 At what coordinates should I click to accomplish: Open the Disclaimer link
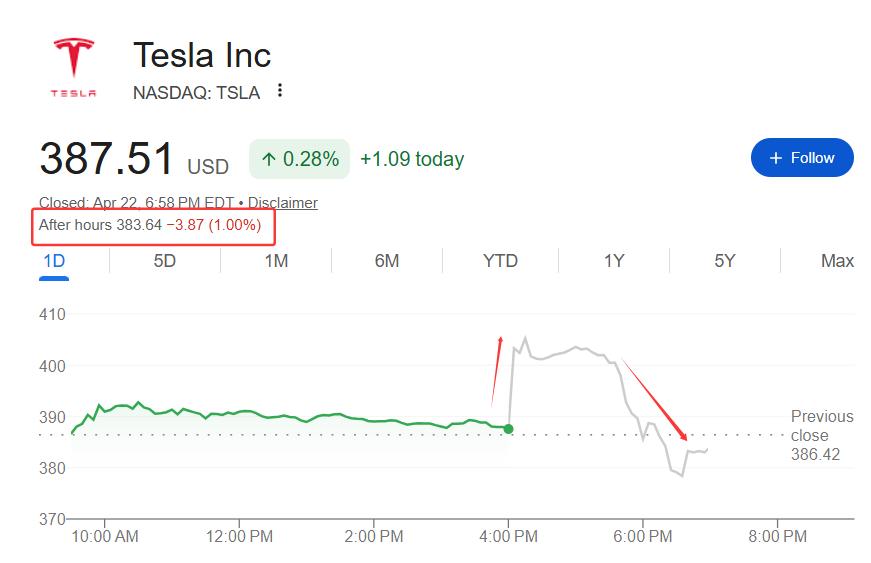pyautogui.click(x=283, y=203)
